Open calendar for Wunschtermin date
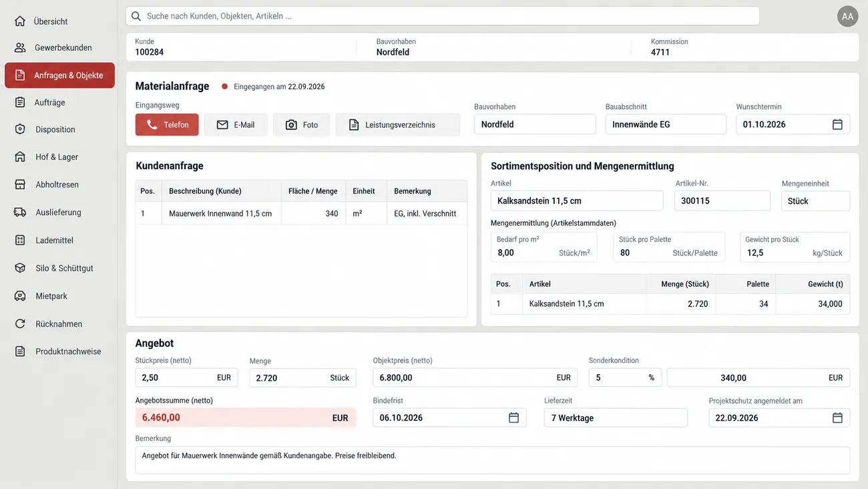Image resolution: width=868 pixels, height=489 pixels. [x=837, y=124]
